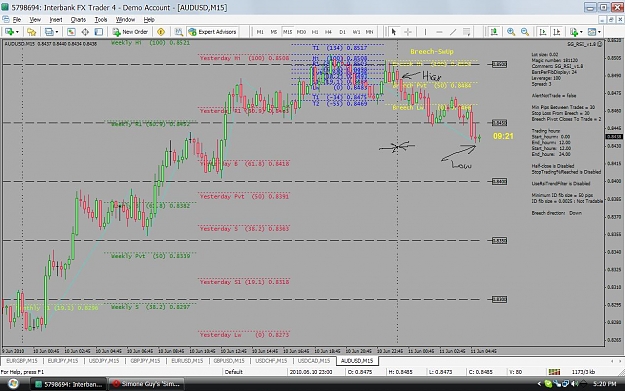Open the Help menu

pos(149,20)
